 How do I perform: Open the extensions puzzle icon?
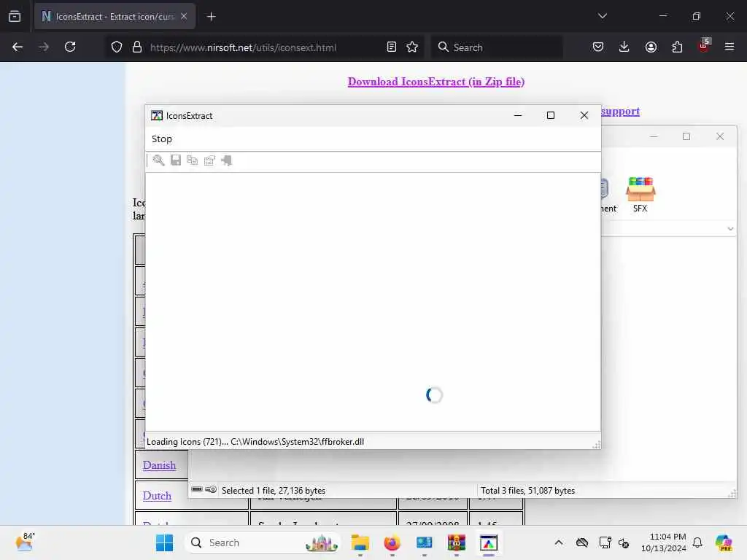pos(677,47)
